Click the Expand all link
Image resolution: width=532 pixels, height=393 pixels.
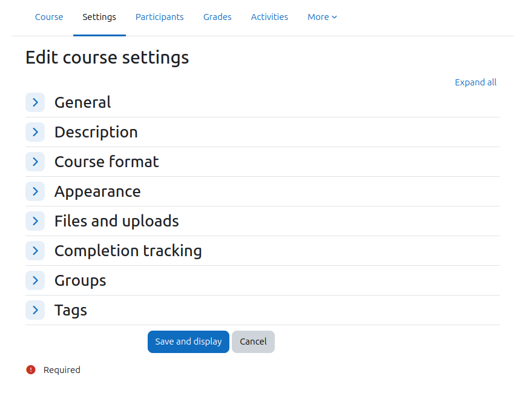point(475,82)
